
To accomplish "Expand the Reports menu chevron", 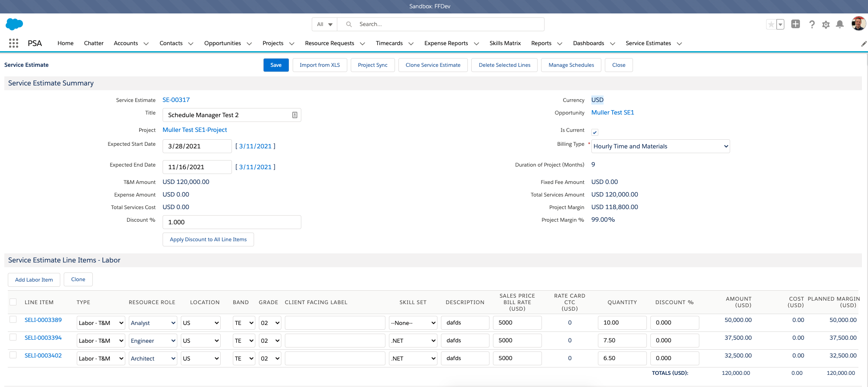I will pyautogui.click(x=560, y=43).
